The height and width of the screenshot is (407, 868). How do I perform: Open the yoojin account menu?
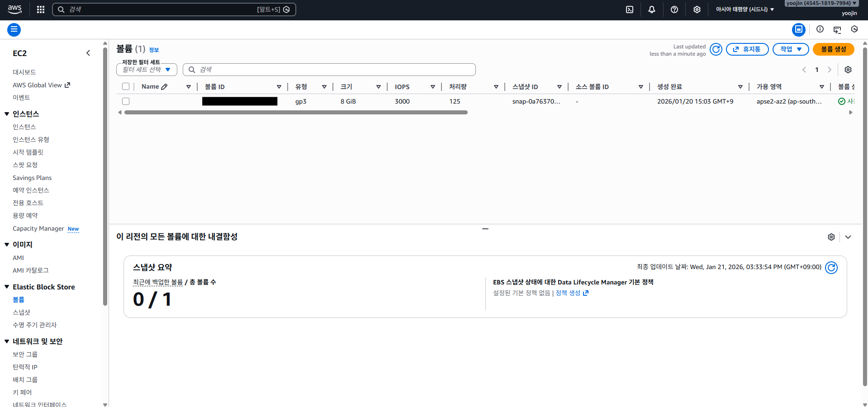coord(821,4)
